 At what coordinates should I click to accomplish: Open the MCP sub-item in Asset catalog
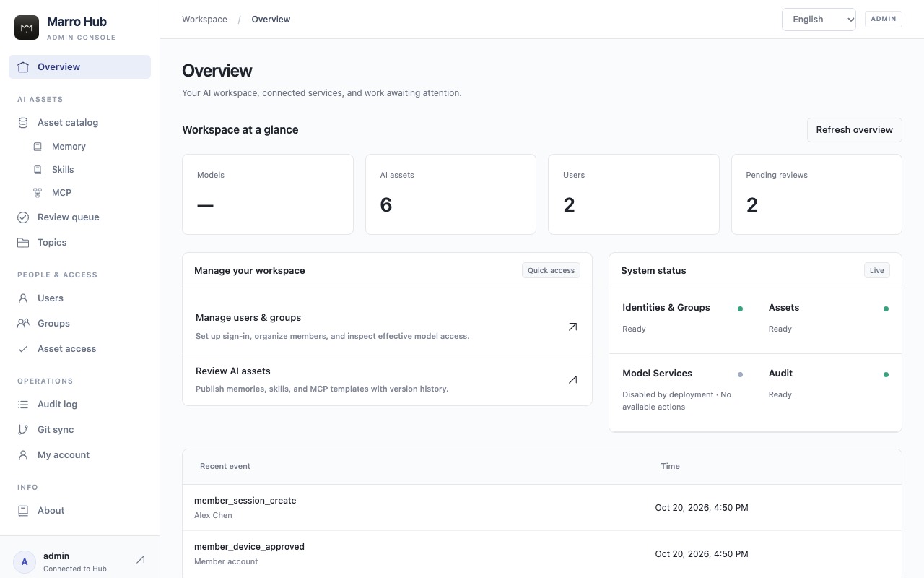point(87,193)
